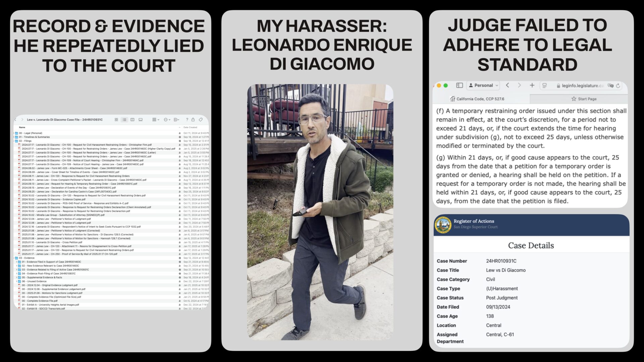Image resolution: width=644 pixels, height=362 pixels.
Task: Go forward in the Finder window
Action: [x=22, y=120]
